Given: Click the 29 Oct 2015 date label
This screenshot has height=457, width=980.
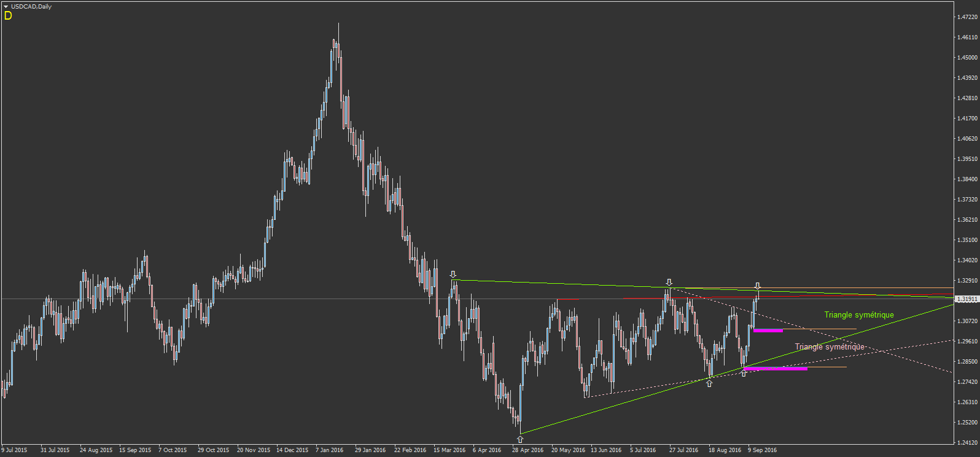Looking at the screenshot, I should coord(214,450).
